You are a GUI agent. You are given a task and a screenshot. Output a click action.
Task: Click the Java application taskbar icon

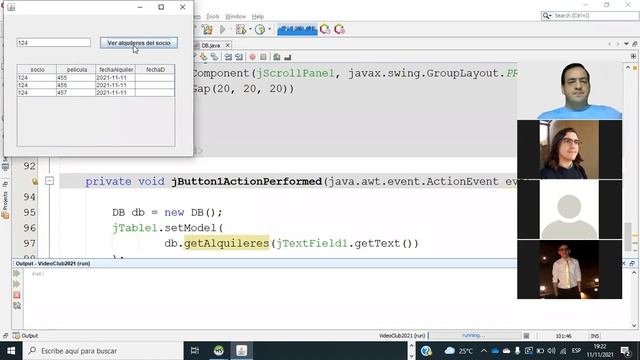point(242,351)
